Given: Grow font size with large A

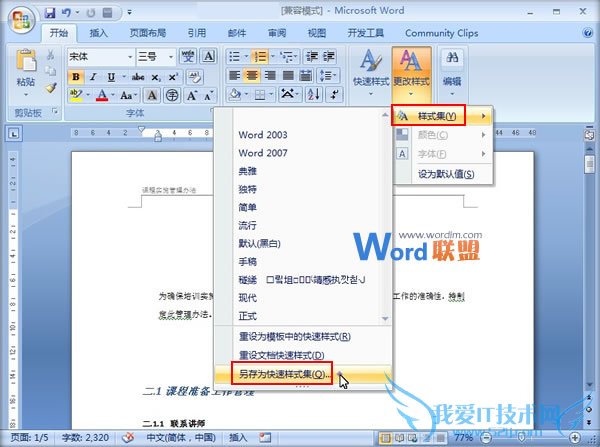Looking at the screenshot, I should tap(192, 95).
